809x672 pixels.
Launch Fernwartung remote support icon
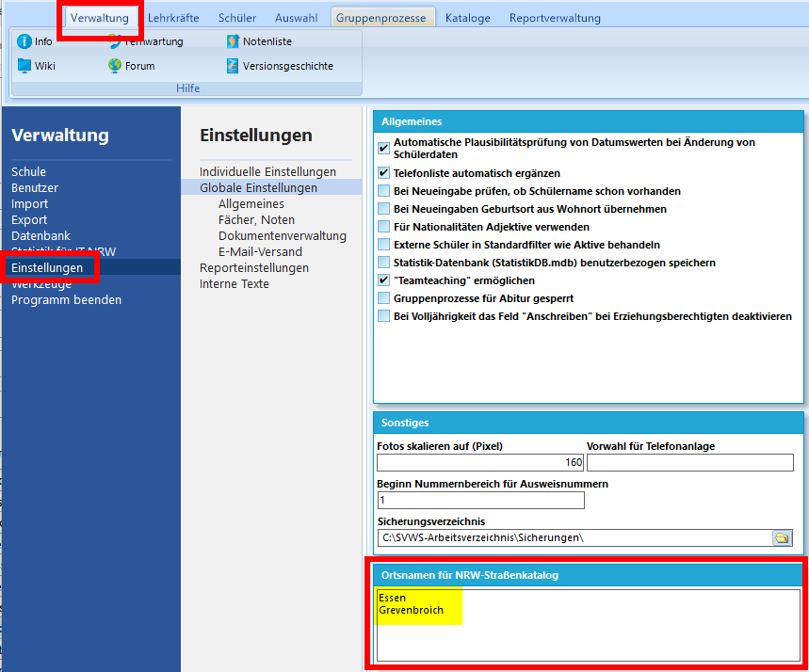point(115,41)
